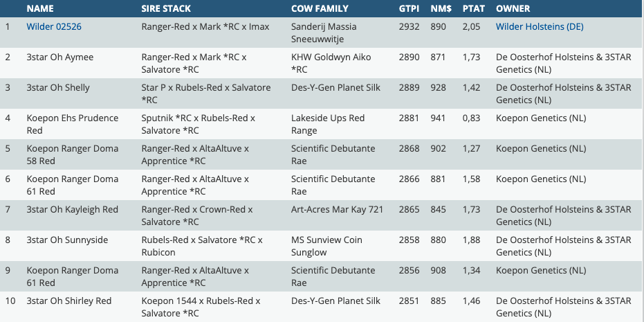Click the PTAT column header

pos(472,9)
